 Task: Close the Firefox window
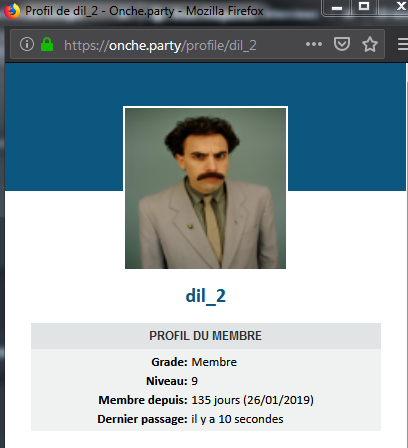coord(398,7)
